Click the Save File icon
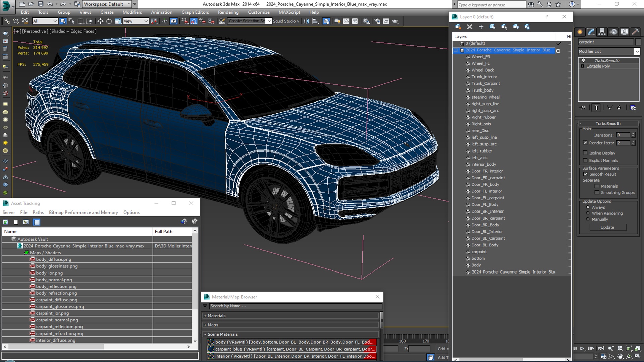 pos(40,4)
